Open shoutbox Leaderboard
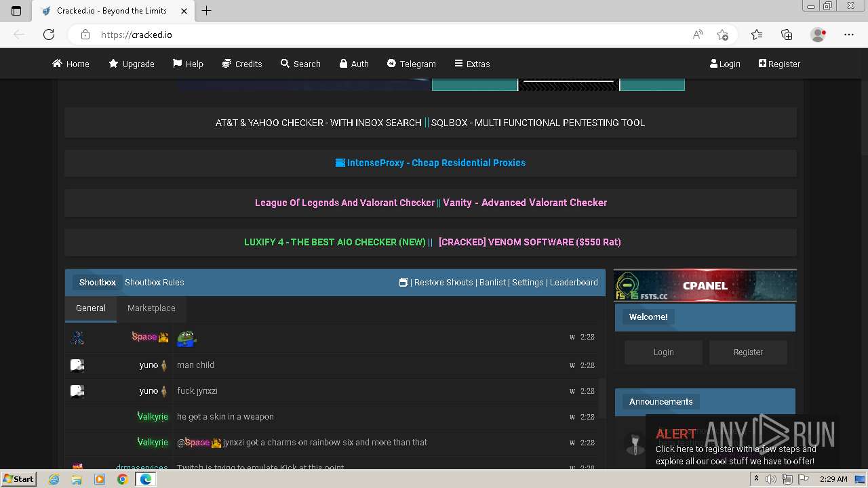The height and width of the screenshot is (488, 868). pos(574,282)
